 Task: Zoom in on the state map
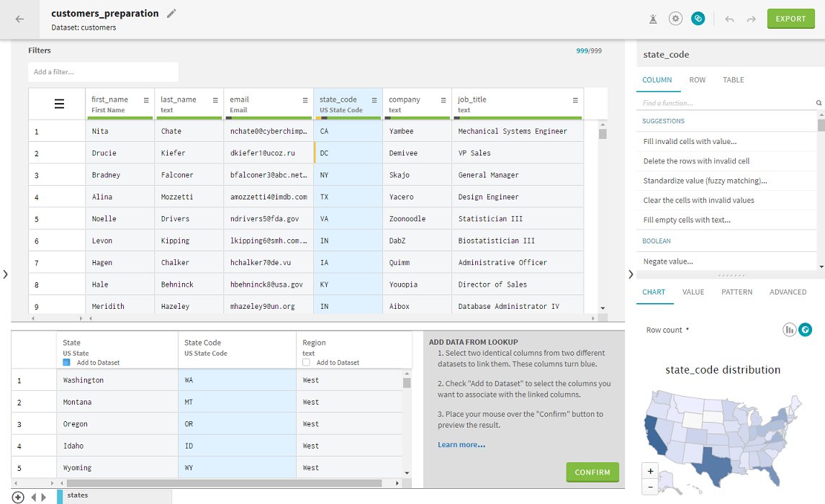[651, 471]
